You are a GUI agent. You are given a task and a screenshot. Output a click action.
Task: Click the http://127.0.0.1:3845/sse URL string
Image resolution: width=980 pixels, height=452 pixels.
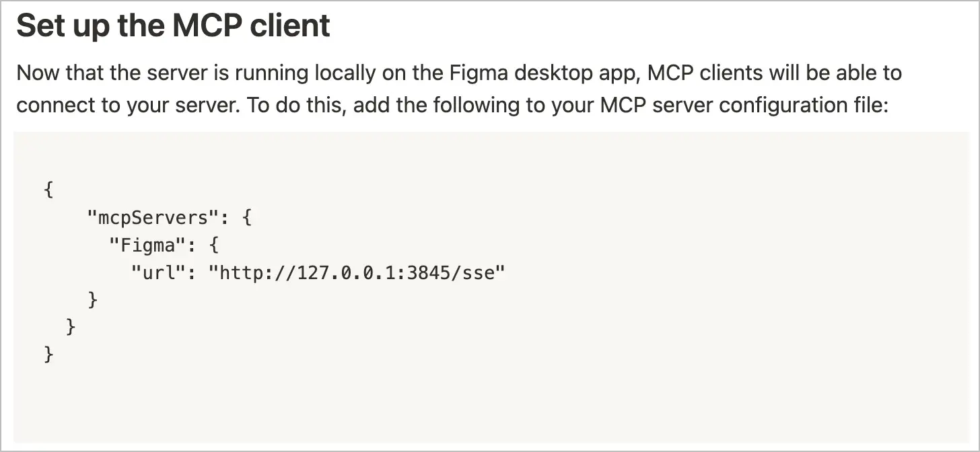tap(357, 273)
